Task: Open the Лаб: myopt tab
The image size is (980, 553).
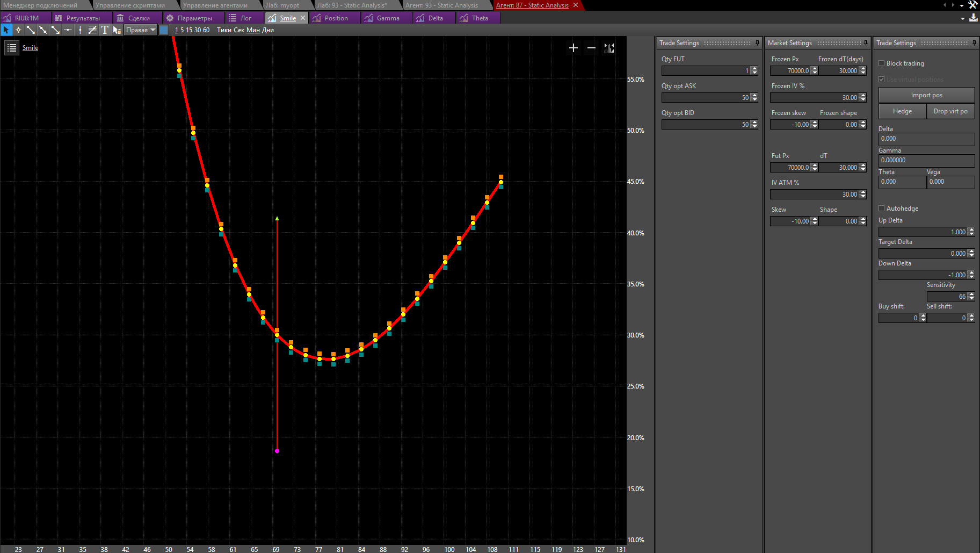Action: (x=282, y=5)
